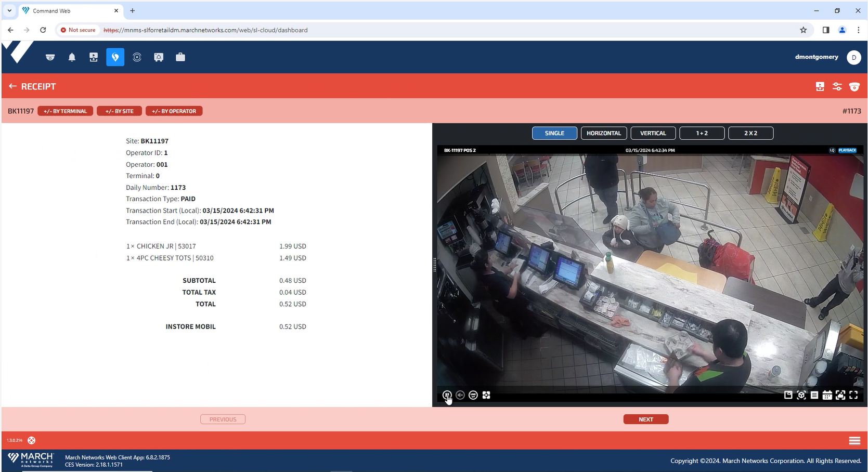The image size is (868, 472).
Task: Open the text lines list icon in video toolbar
Action: [814, 395]
